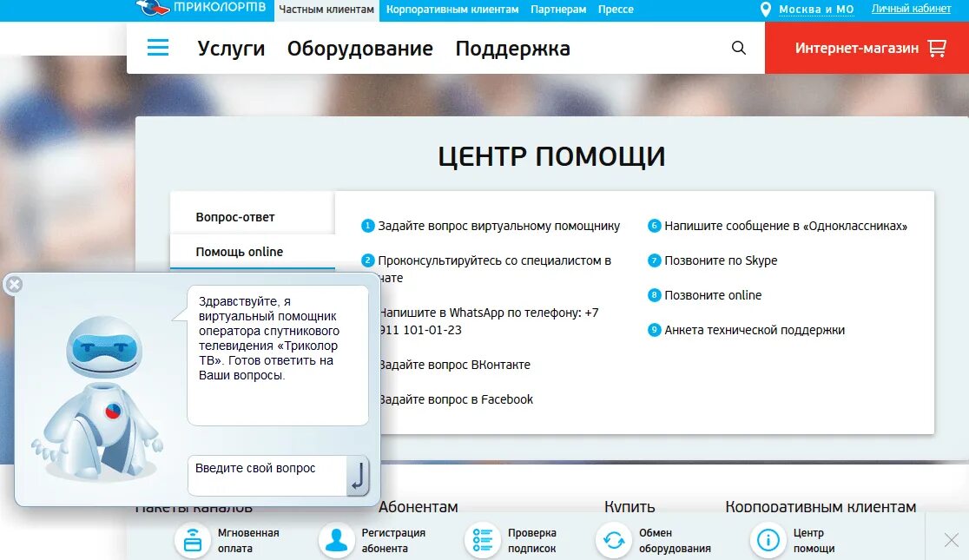
Task: Click the Проверка подписок label
Action: pyautogui.click(x=532, y=540)
